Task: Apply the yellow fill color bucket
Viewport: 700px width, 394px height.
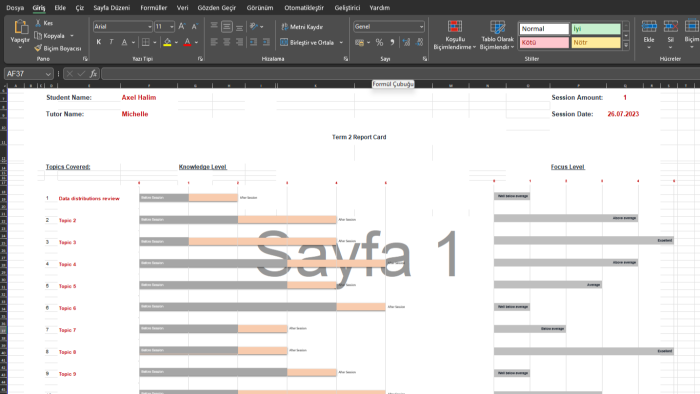Action: 167,42
